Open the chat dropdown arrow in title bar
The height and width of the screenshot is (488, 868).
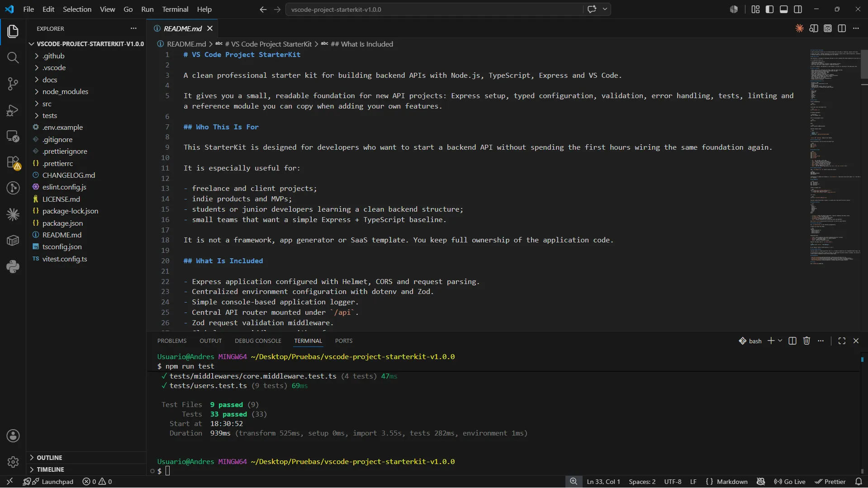(x=605, y=9)
